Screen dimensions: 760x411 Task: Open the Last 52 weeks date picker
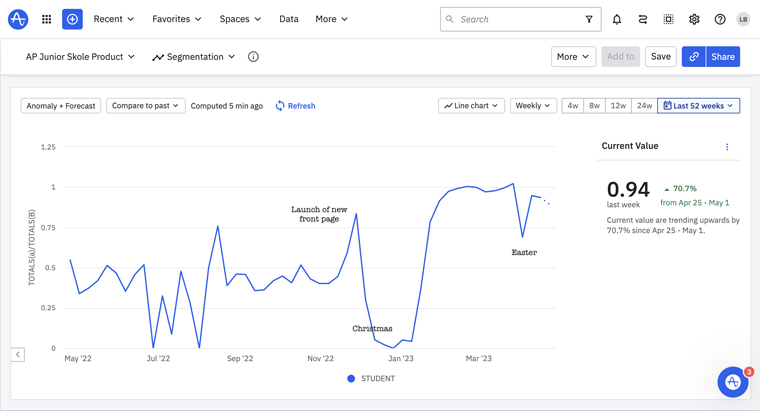coord(698,106)
